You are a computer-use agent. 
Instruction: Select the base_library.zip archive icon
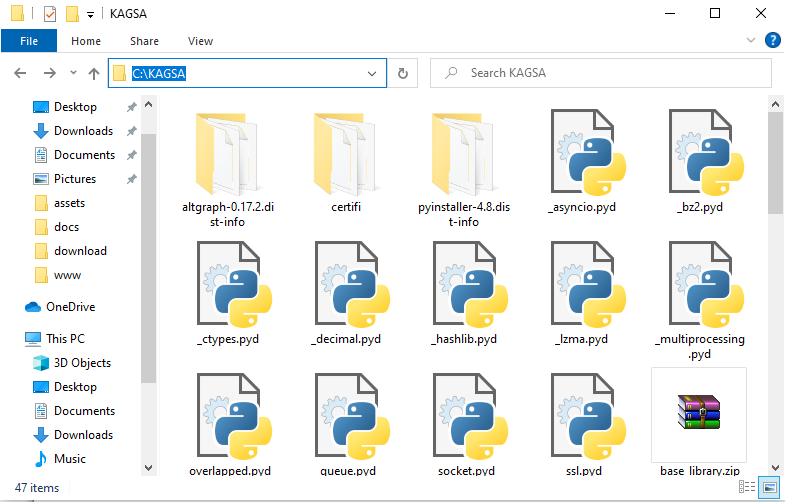click(x=699, y=412)
